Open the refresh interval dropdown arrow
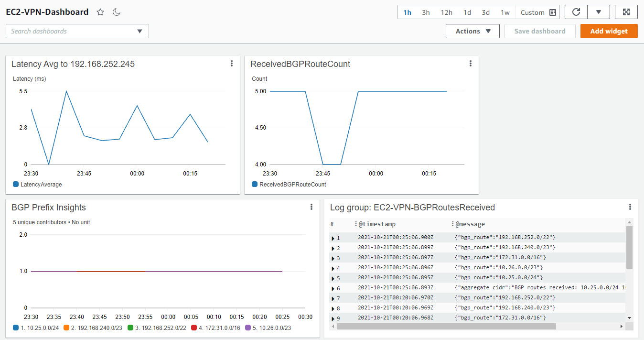Screen dimensions: 644x340 pos(599,11)
